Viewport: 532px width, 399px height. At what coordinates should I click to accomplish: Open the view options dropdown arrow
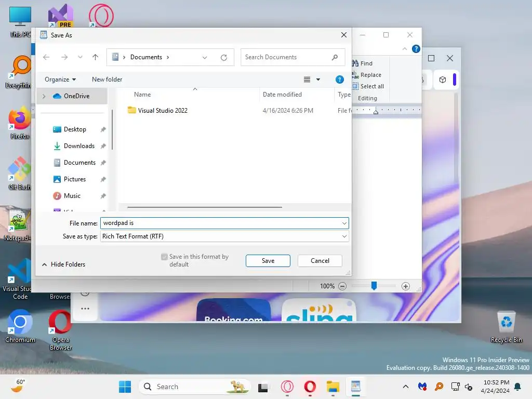(318, 79)
